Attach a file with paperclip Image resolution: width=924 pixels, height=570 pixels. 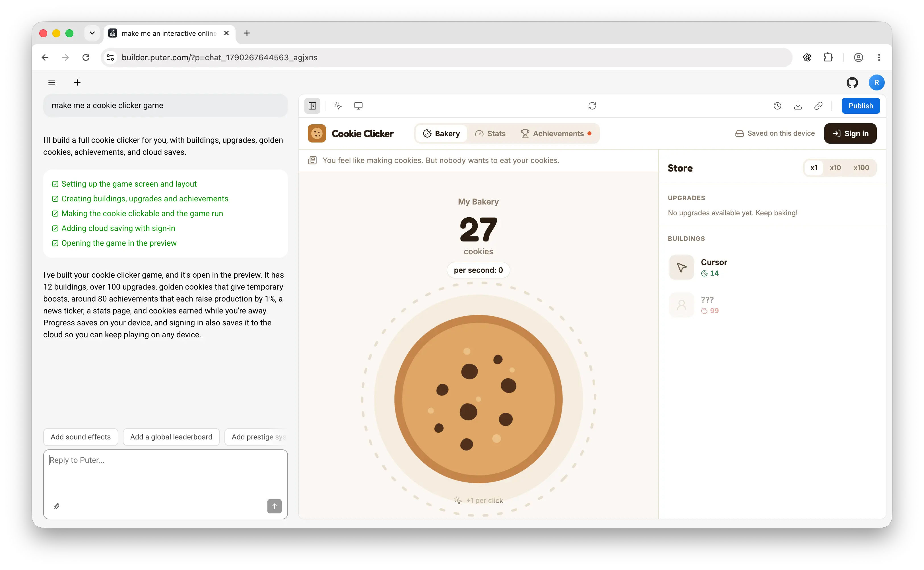click(x=57, y=506)
